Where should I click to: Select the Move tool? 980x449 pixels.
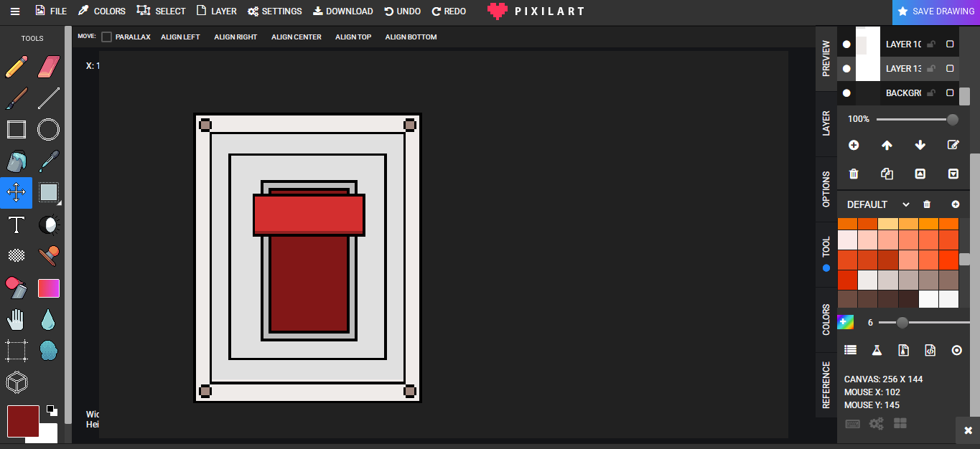17,192
